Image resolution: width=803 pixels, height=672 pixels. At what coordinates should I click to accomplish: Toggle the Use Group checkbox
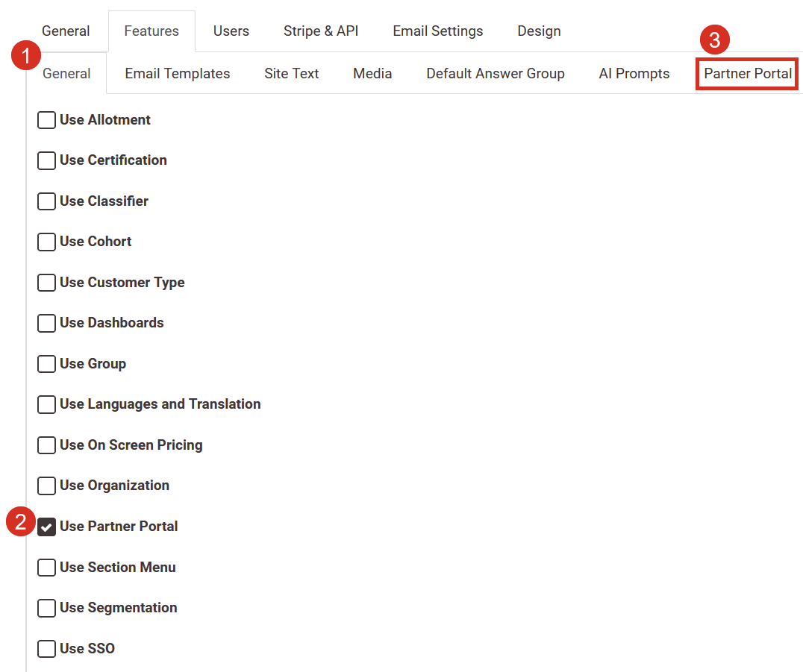(x=47, y=364)
